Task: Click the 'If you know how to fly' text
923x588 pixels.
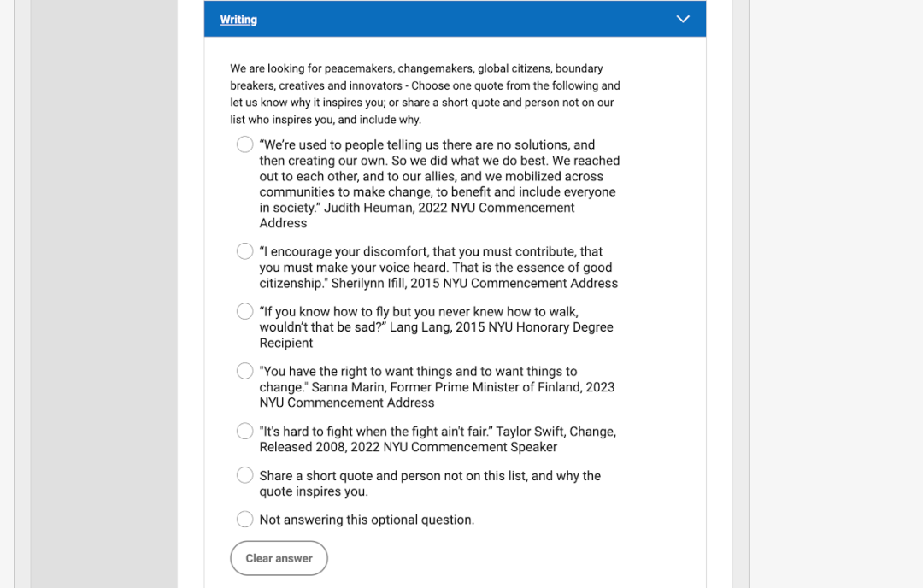Action: [x=436, y=327]
